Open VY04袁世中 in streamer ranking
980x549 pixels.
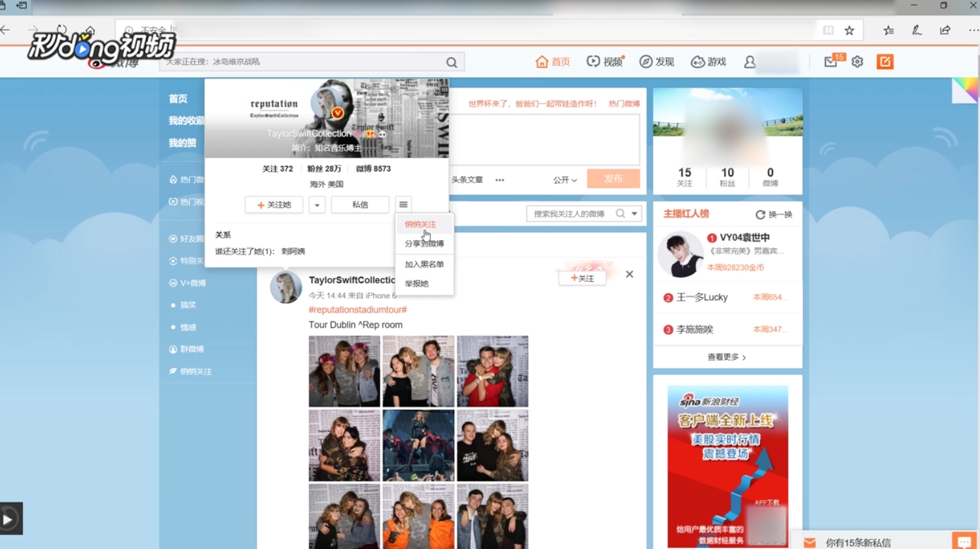[744, 238]
